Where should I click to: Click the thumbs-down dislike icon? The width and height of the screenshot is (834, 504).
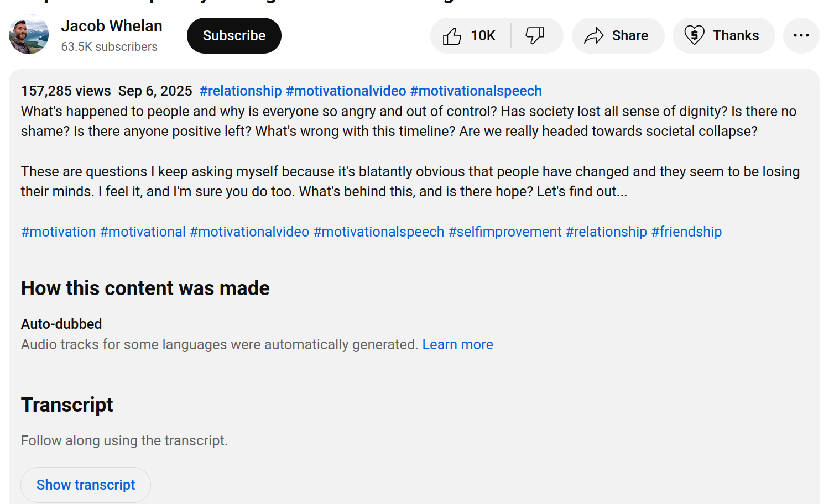535,36
